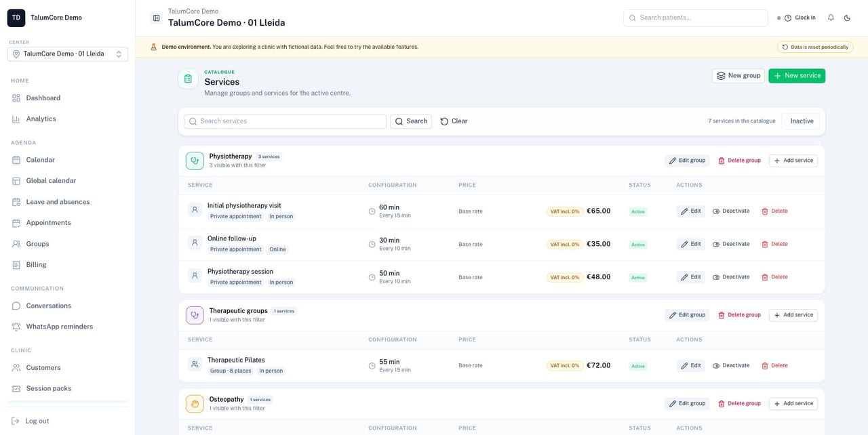Click the Online tag of Online follow-up

pyautogui.click(x=278, y=249)
